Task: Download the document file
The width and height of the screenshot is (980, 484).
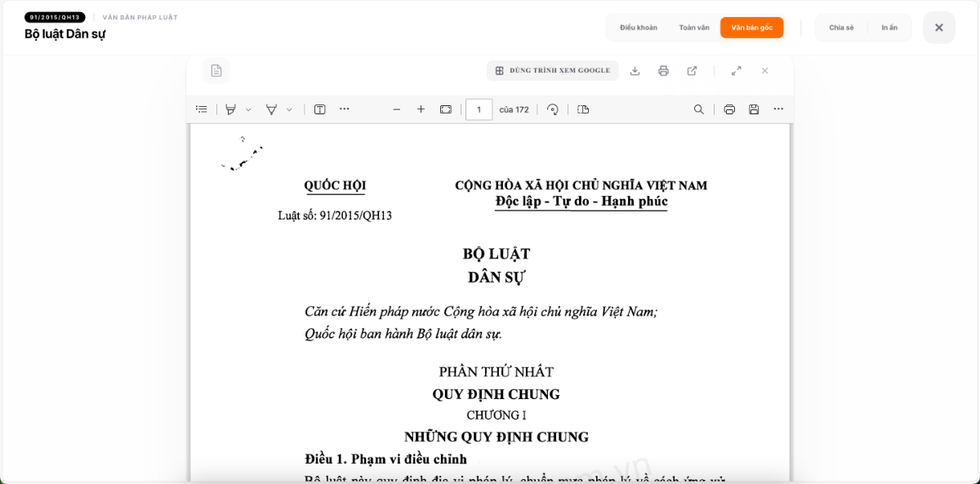Action: point(635,71)
